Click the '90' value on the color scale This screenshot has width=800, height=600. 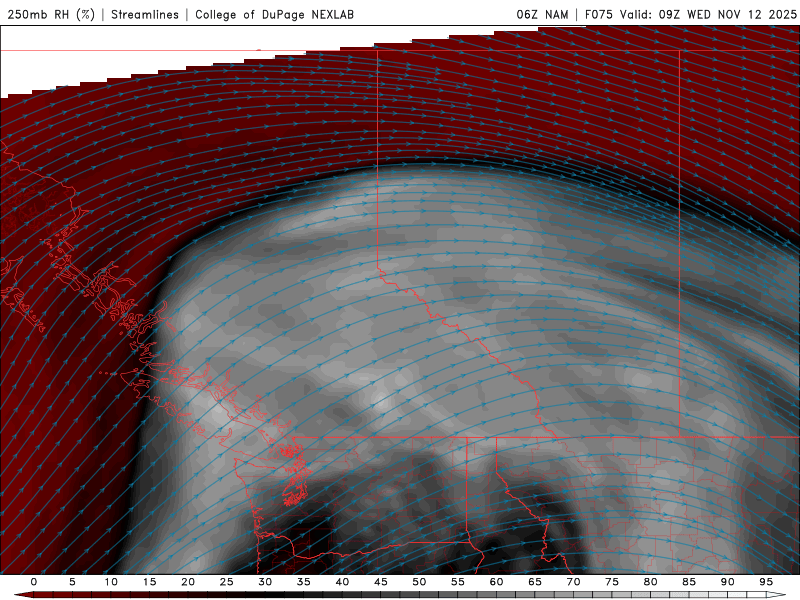pyautogui.click(x=727, y=582)
